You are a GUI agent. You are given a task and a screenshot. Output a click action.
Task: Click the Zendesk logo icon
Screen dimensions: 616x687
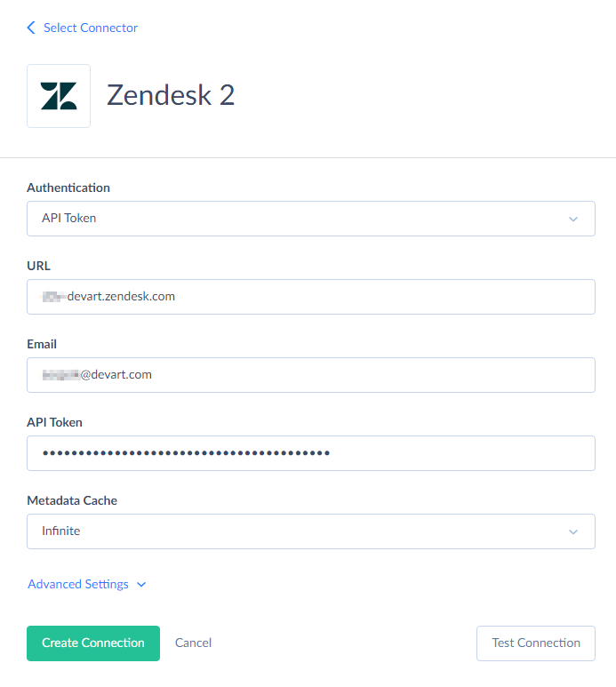coord(59,96)
